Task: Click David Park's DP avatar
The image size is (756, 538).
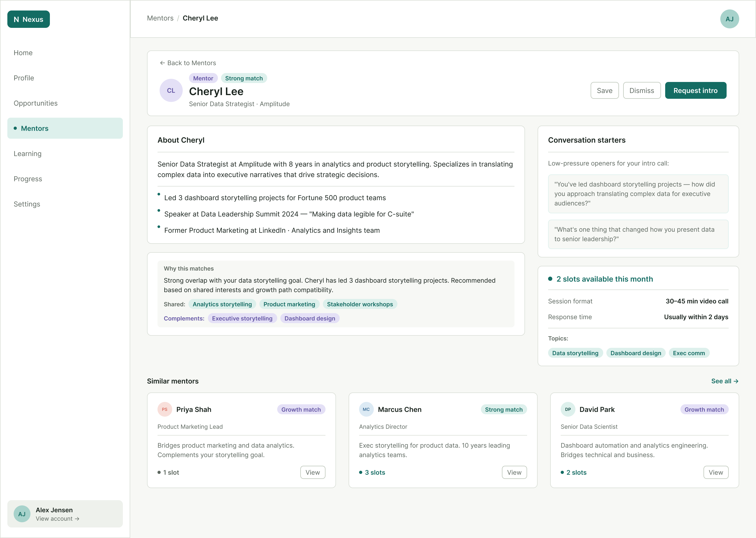Action: click(568, 409)
